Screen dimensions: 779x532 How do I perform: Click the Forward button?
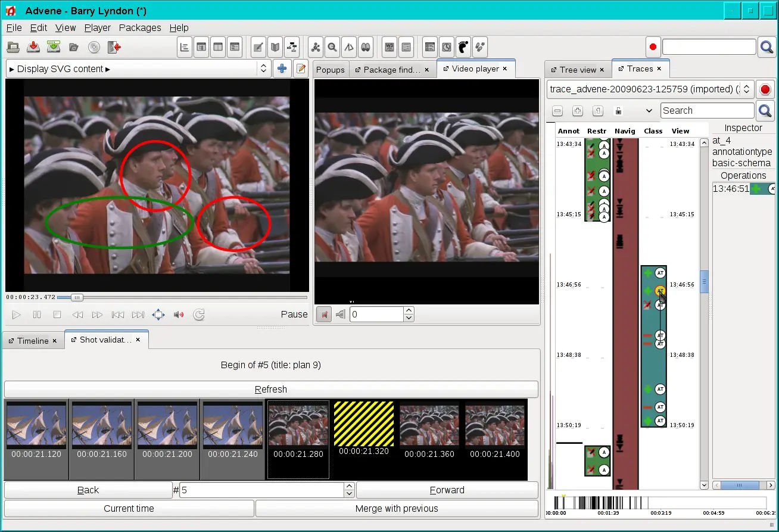[x=447, y=490]
